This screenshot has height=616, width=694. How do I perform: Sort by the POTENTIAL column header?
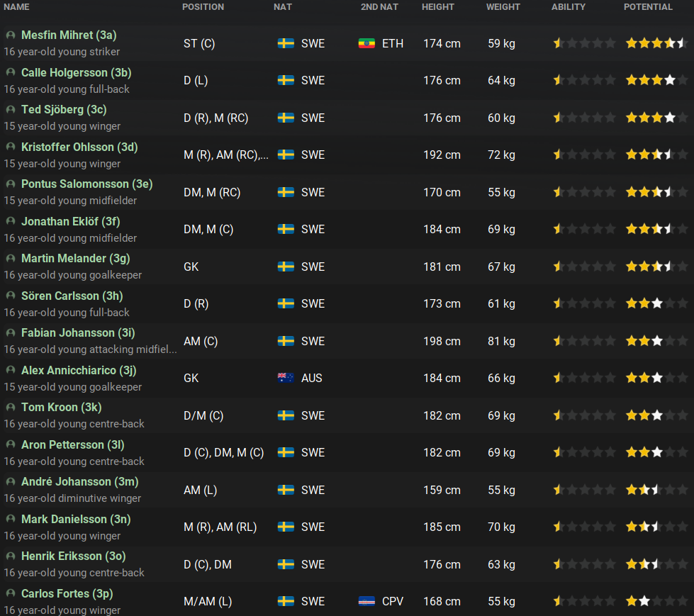(648, 7)
